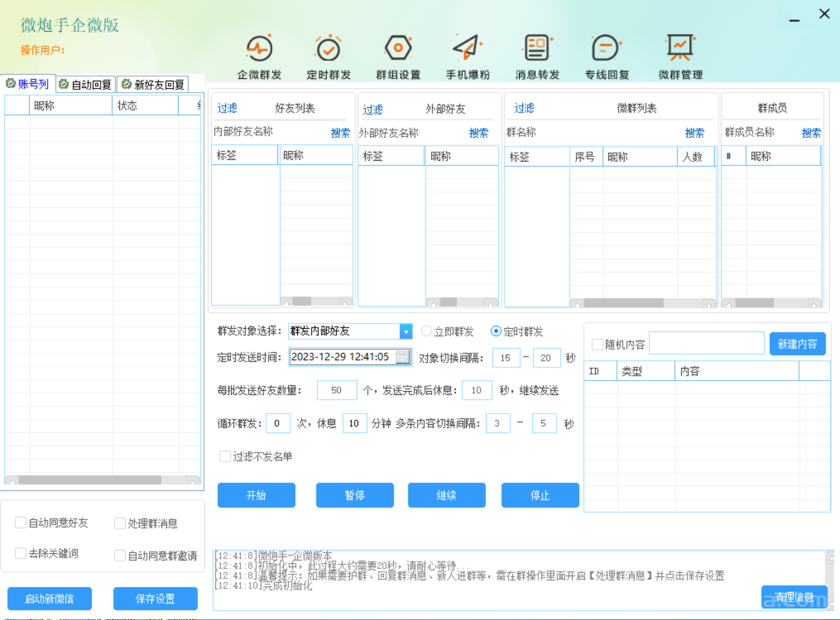Click the green account icon on 账号列 tab
Viewport: 840px width, 620px height.
click(10, 83)
